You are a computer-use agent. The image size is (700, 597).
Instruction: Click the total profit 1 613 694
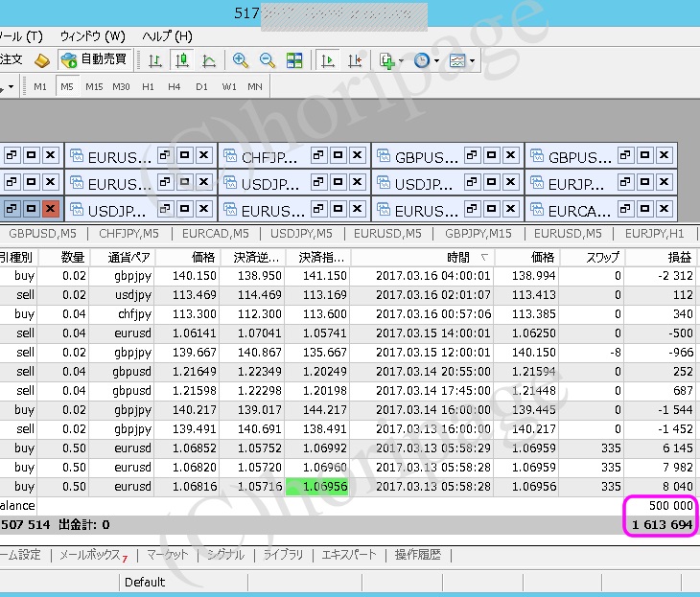662,525
